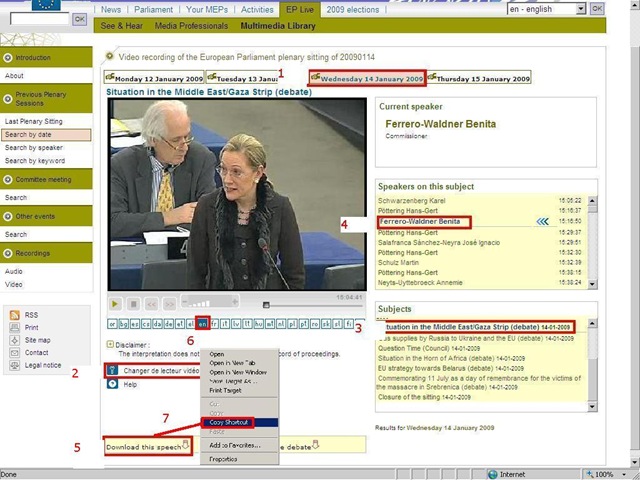Click the fast-forward button in the player

click(x=170, y=303)
